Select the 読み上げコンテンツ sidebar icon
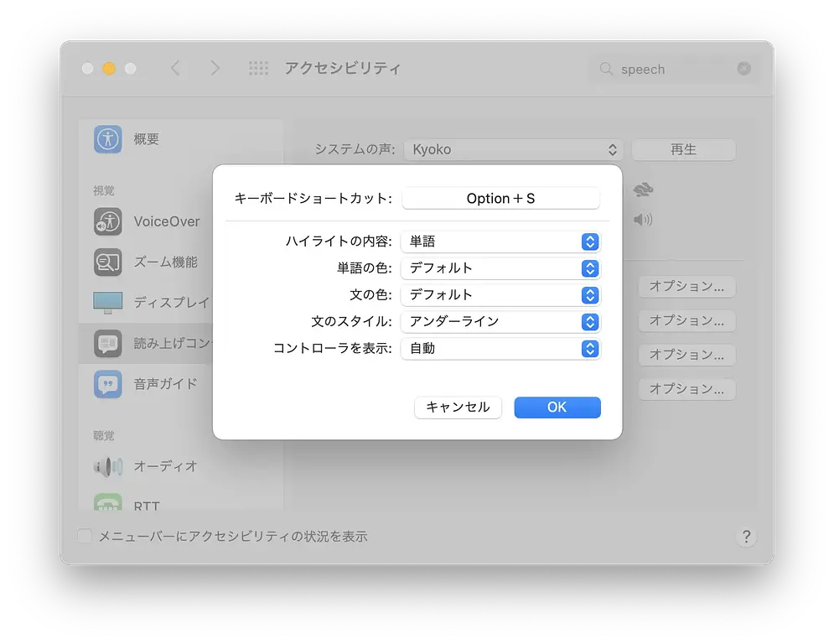 coord(107,343)
